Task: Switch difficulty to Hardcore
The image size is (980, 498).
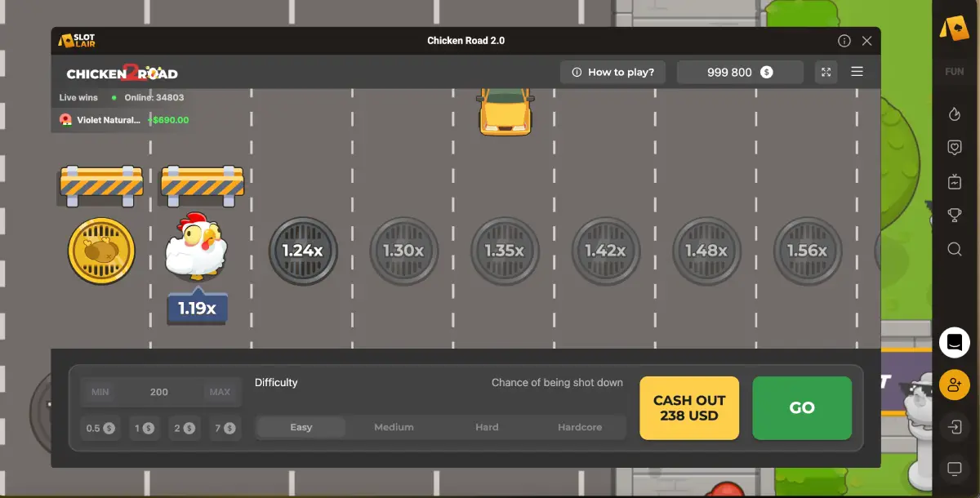Action: coord(580,427)
